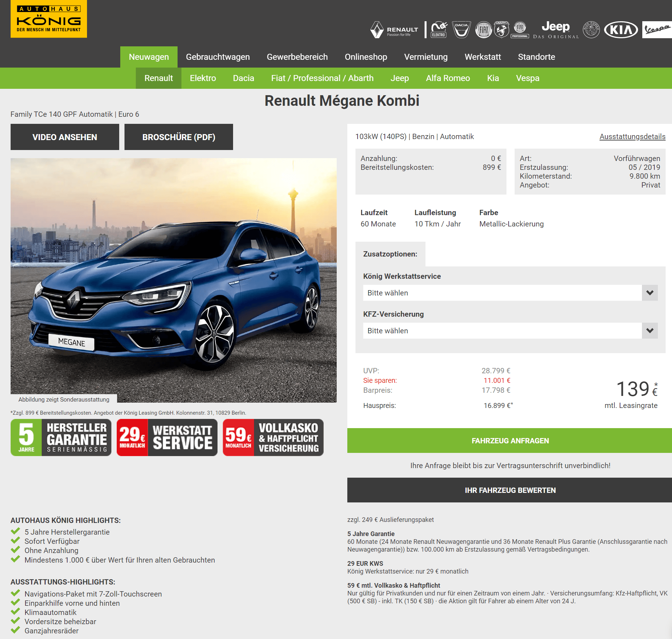The width and height of the screenshot is (672, 639).
Task: Click IHR FAHRZEUG BEWERTEN button
Action: (510, 490)
